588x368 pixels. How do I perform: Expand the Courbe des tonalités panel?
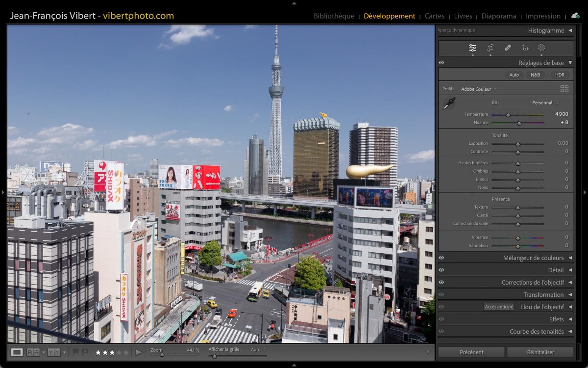coord(570,331)
